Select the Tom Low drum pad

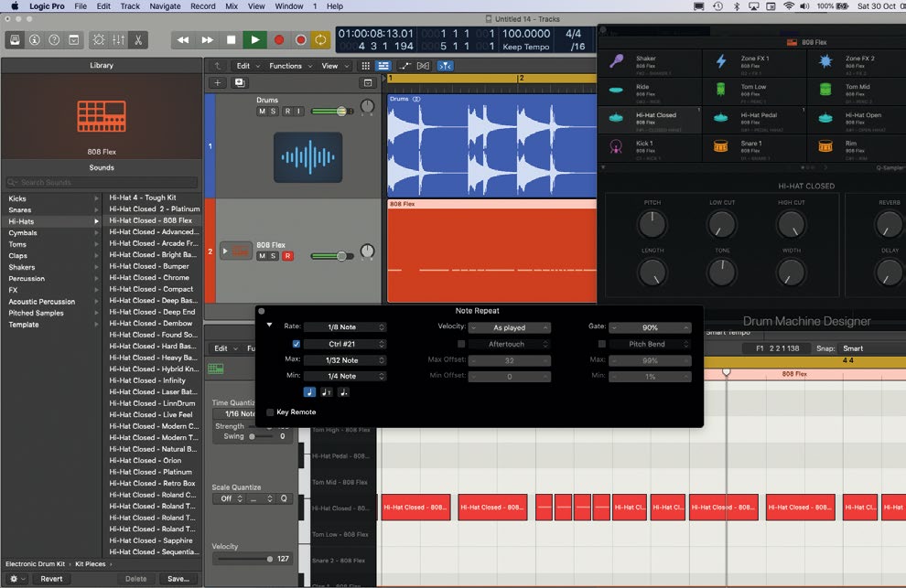point(754,91)
